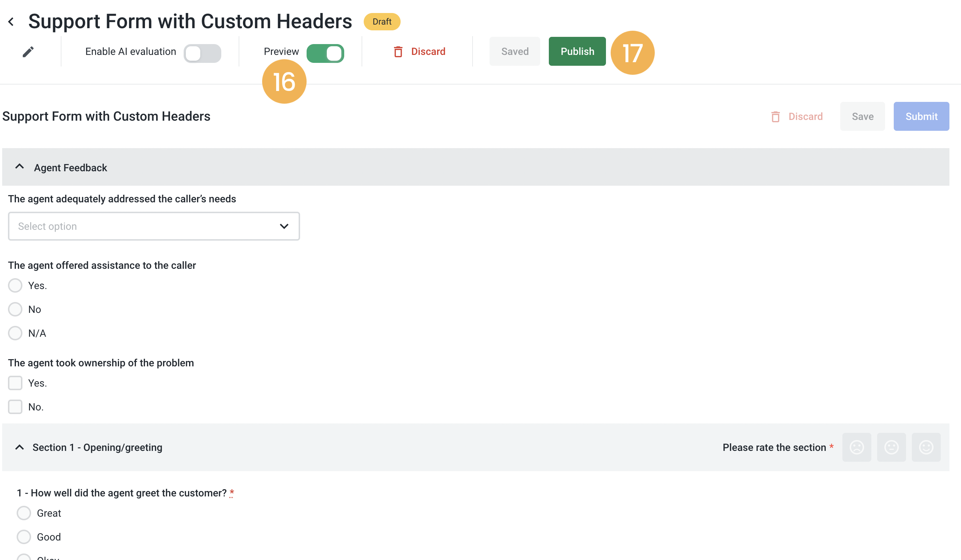Select Yes for agent offered assistance
This screenshot has width=961, height=560.
pos(15,285)
